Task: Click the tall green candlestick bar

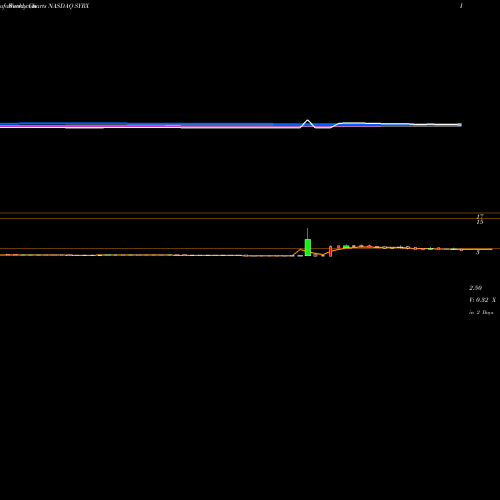Action: pos(308,247)
